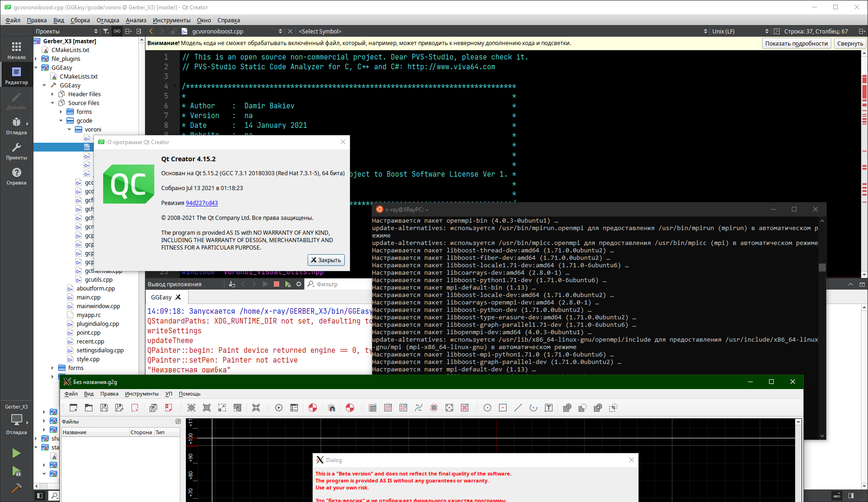Open Помощь menu in GGEasy window
Image resolution: width=868 pixels, height=502 pixels.
click(x=190, y=394)
